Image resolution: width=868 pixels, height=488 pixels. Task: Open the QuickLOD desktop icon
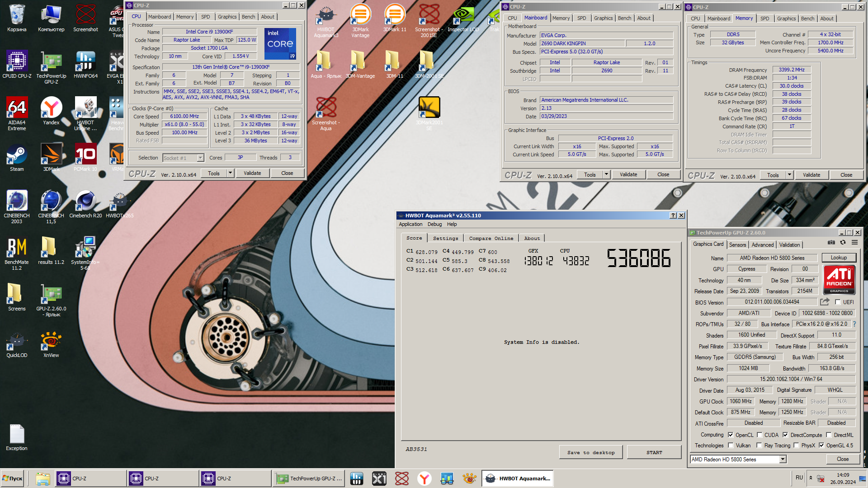(x=17, y=346)
